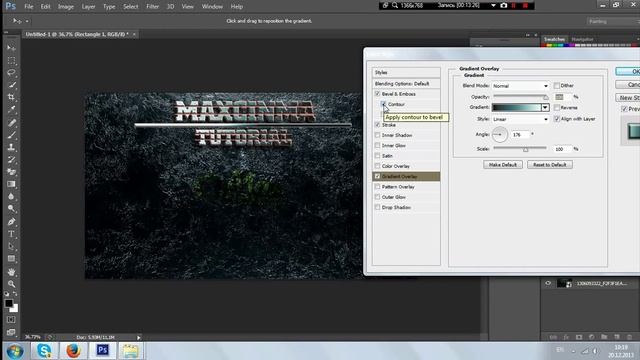
Task: Open the gradient preview bar editor
Action: coord(517,107)
